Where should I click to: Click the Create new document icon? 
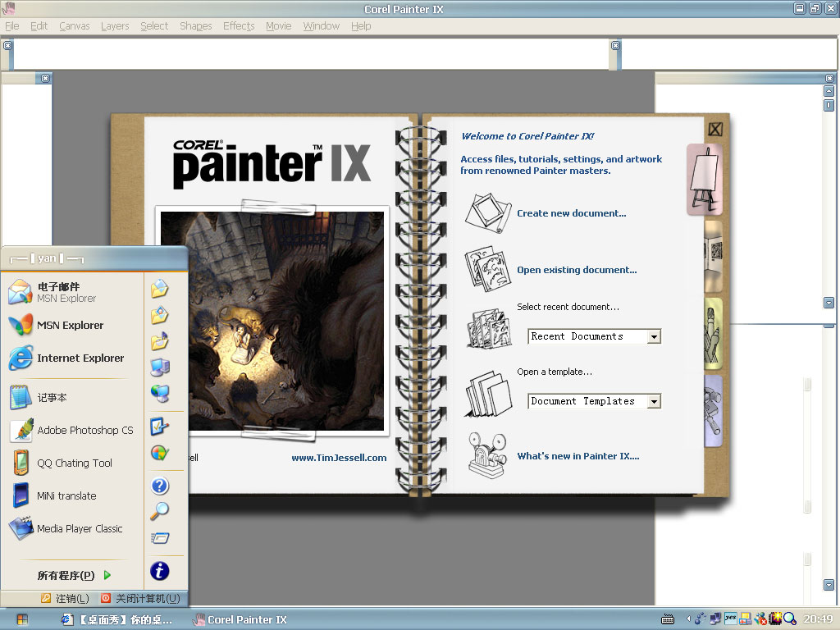[x=487, y=212]
